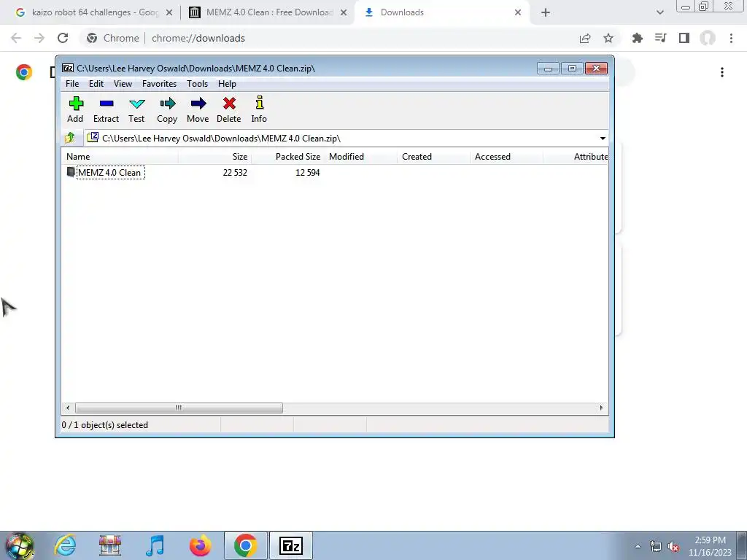Screen dimensions: 747x560
Task: Open the Edit menu in 7-Zip
Action: coord(96,84)
